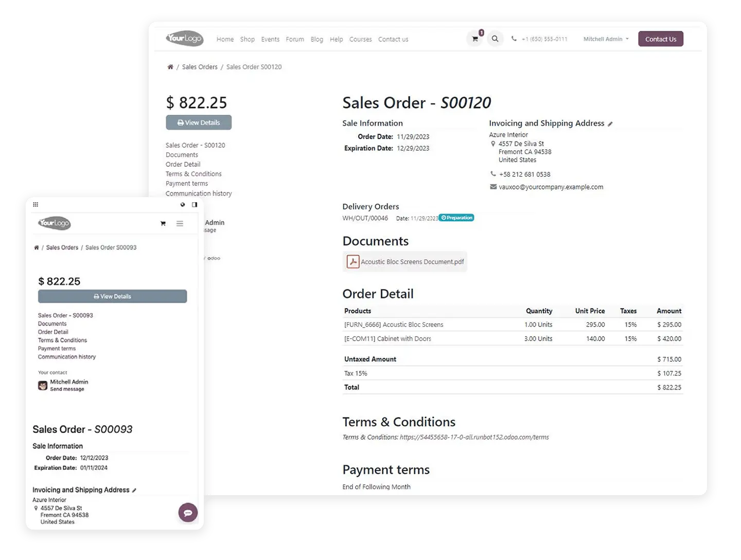Open the apps grid icon in the mobile view

pyautogui.click(x=36, y=204)
